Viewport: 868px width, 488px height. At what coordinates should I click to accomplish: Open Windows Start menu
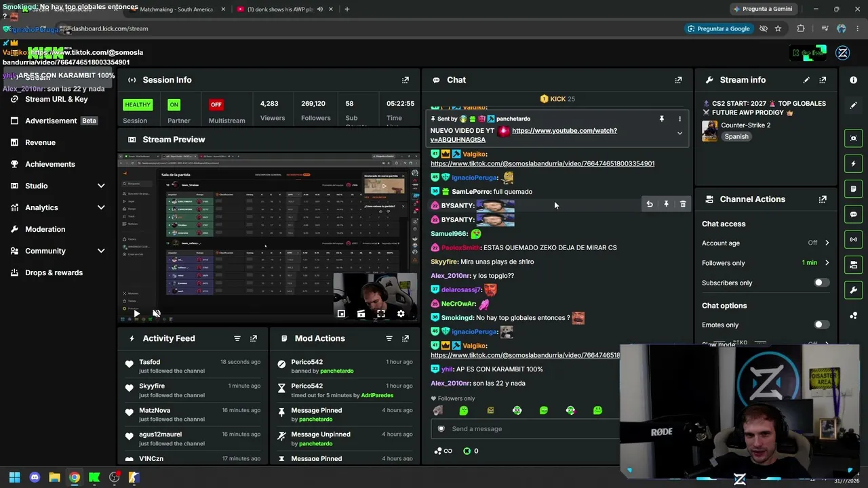point(14,477)
